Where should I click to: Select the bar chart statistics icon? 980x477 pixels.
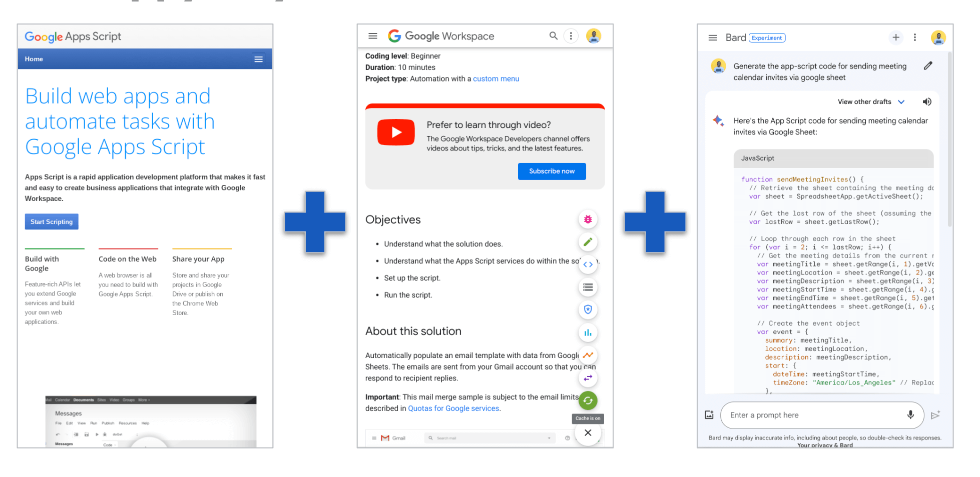(588, 332)
